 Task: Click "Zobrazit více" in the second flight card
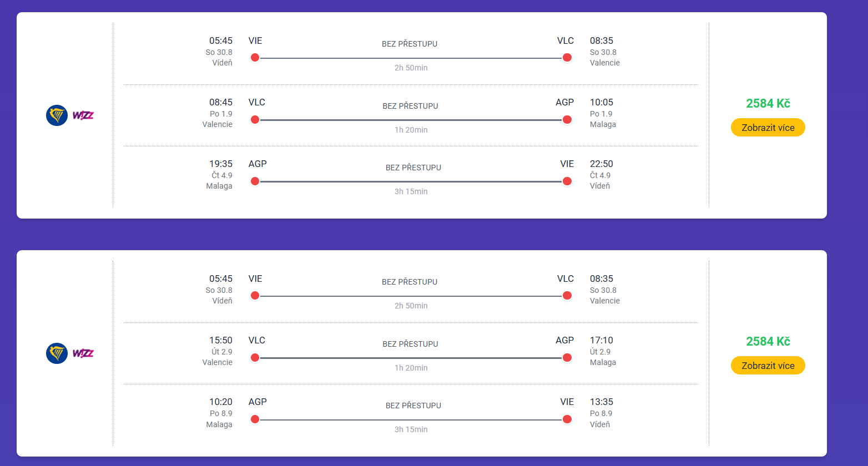coord(768,366)
